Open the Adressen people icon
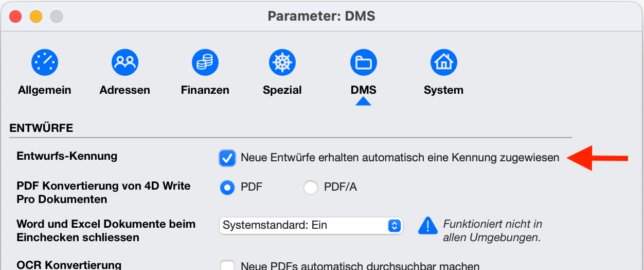This screenshot has width=644, height=270. (125, 63)
